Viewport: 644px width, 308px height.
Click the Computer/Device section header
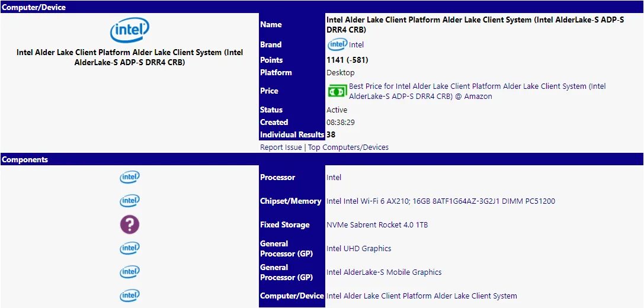tap(322, 7)
